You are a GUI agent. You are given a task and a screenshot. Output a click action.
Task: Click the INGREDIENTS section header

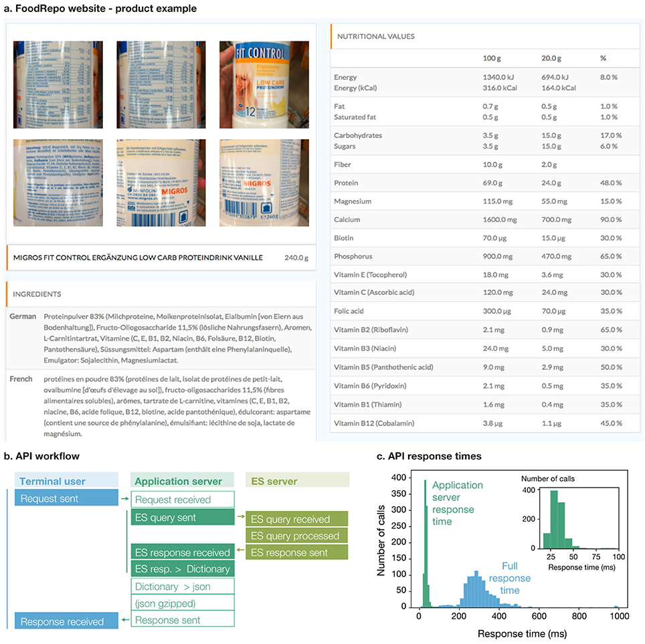point(37,294)
